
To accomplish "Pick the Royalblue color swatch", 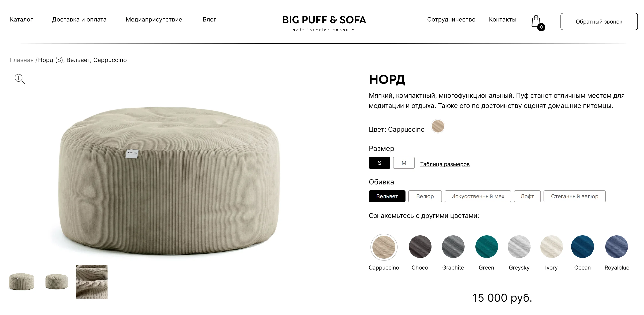I will pos(616,246).
